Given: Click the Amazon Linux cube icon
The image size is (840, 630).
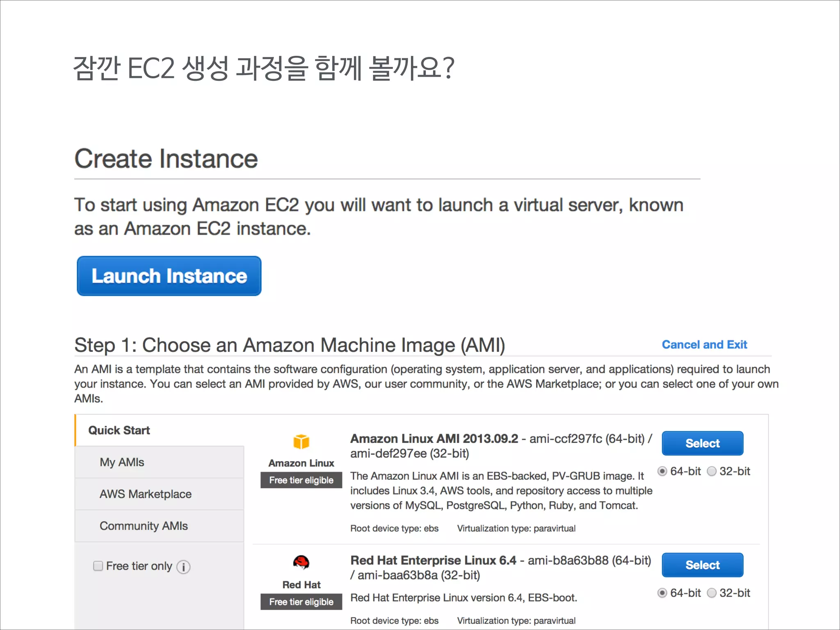Looking at the screenshot, I should point(301,442).
